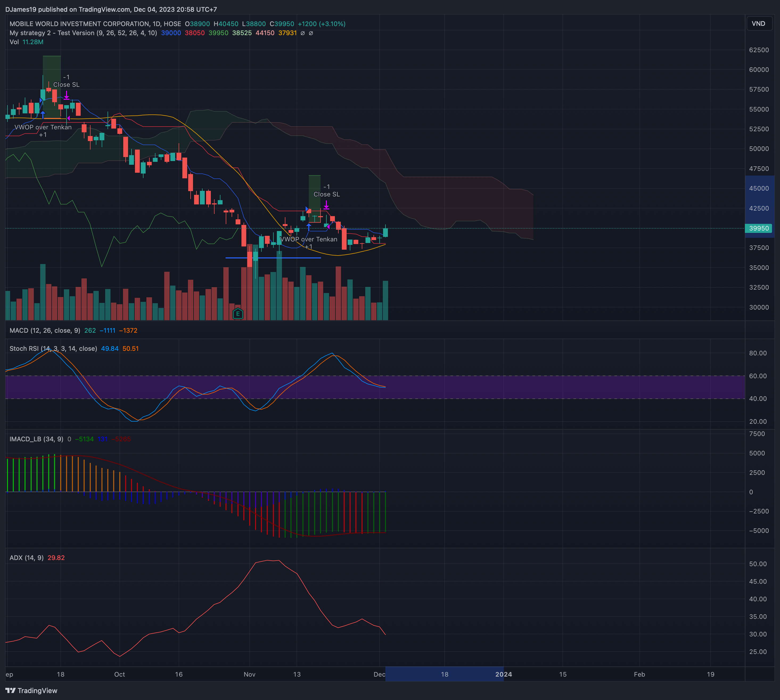Image resolution: width=780 pixels, height=700 pixels.
Task: Click the 30000 price axis label
Action: [x=759, y=307]
